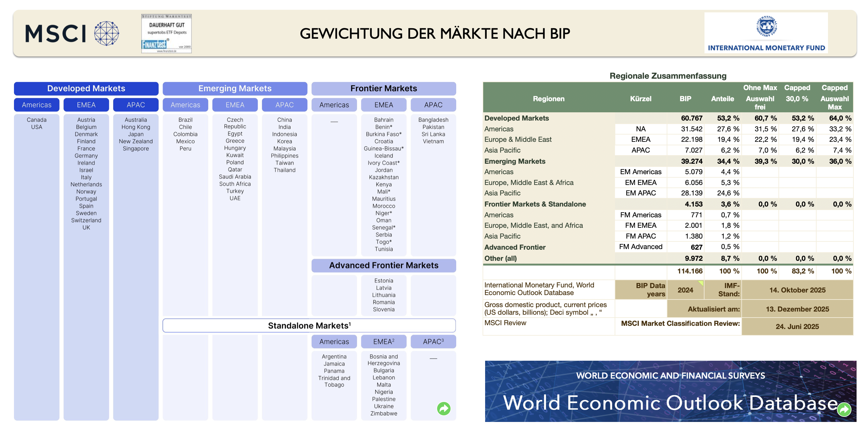
Task: Click Developed Markets EMEA column label
Action: (x=86, y=105)
